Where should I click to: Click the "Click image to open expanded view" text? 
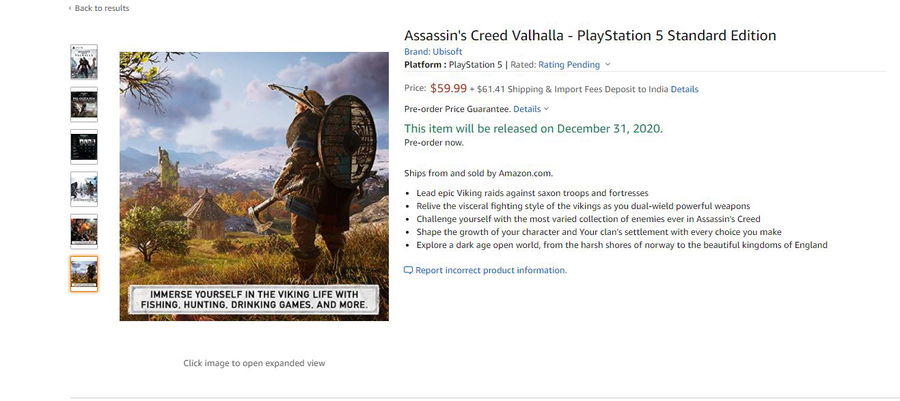[x=254, y=363]
